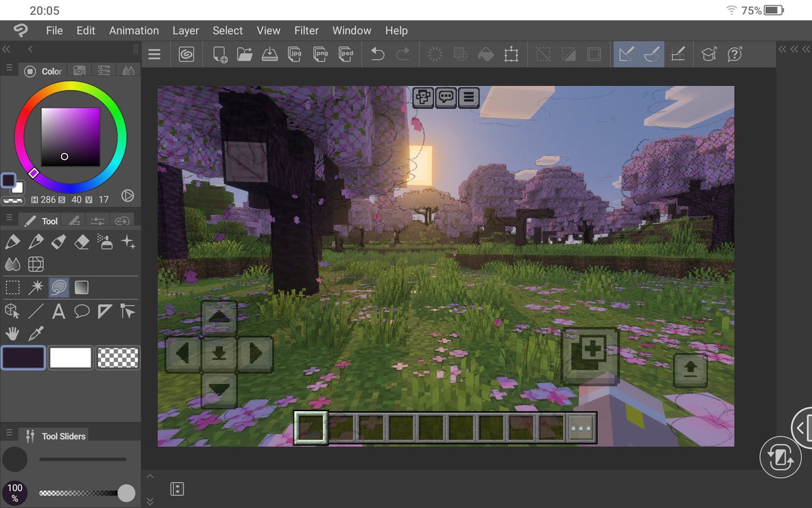812x508 pixels.
Task: Open the Select menu
Action: (227, 30)
